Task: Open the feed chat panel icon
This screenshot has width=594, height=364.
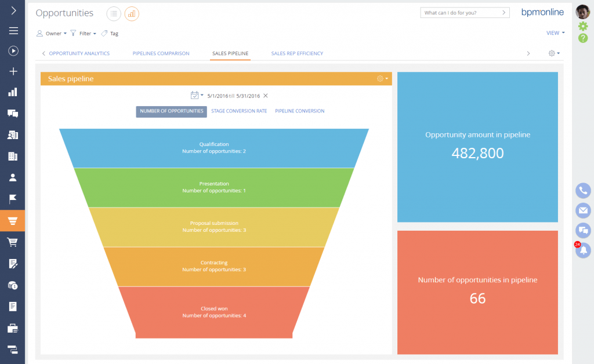Action: tap(583, 230)
